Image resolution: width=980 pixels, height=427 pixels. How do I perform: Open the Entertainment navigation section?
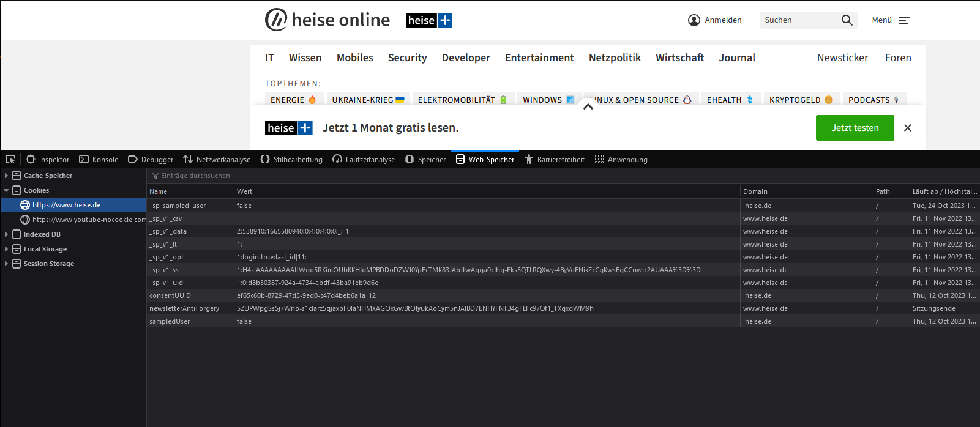click(539, 58)
